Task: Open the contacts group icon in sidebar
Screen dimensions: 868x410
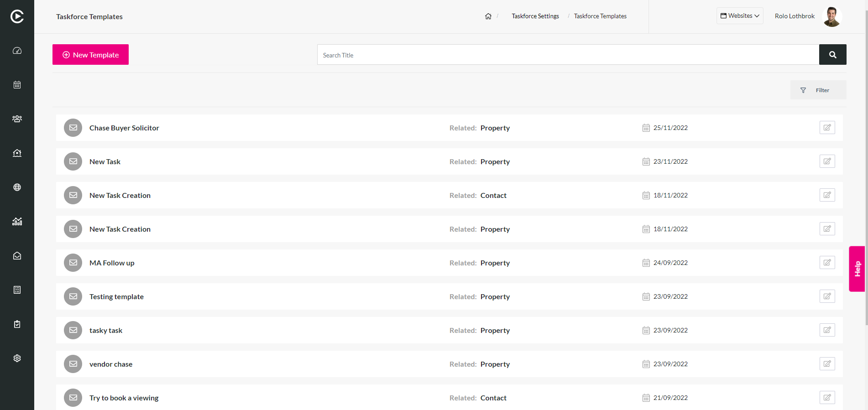Action: click(17, 119)
